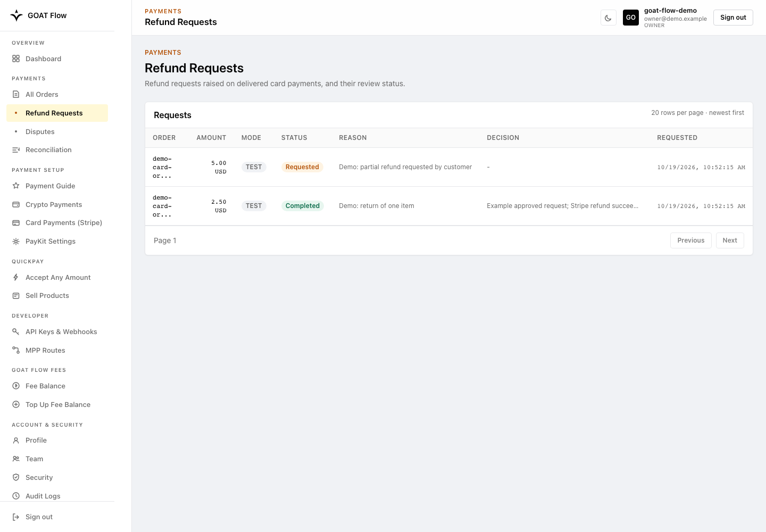
Task: Click the Reconciliation list icon
Action: click(x=16, y=150)
